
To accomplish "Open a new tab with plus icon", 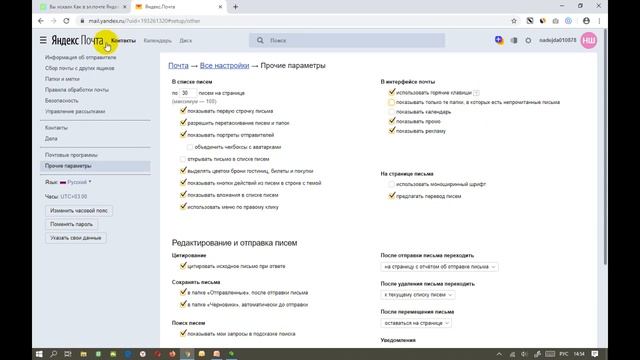I will (236, 7).
